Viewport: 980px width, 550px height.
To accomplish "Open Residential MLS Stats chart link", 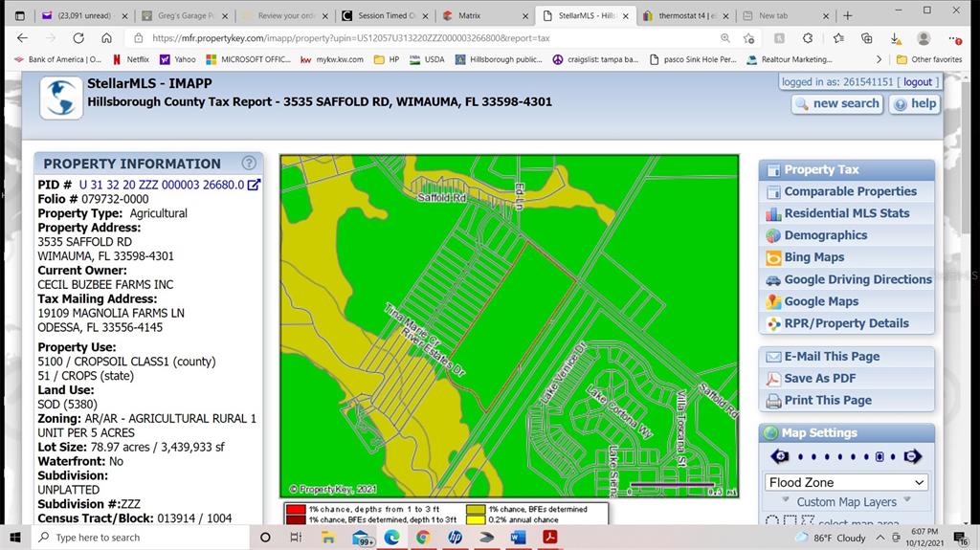I will (846, 213).
